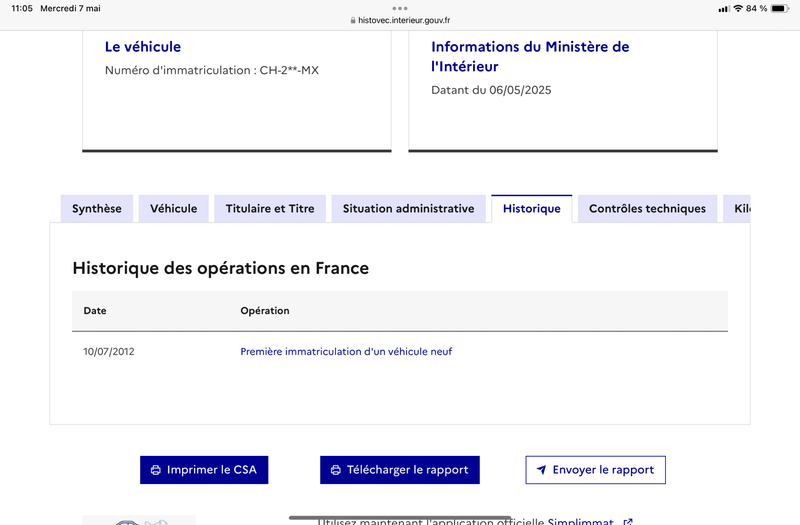Click the printer icon in Télécharger le rapport

336,470
